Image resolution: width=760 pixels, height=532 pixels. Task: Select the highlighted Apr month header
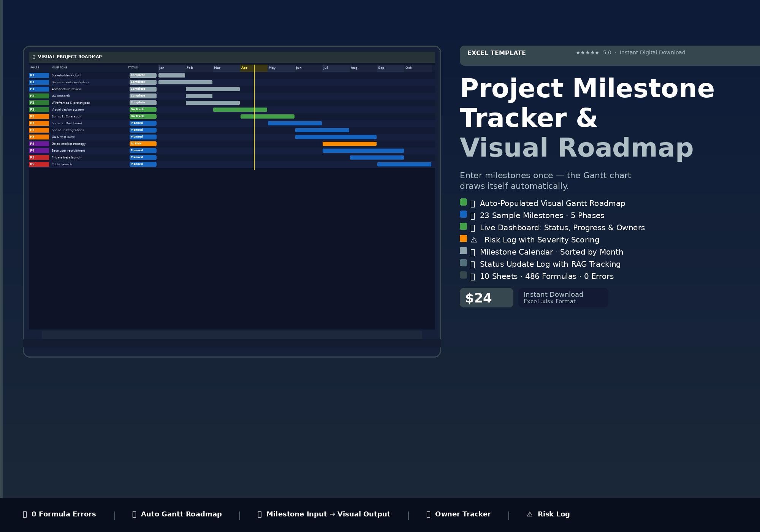click(x=253, y=68)
